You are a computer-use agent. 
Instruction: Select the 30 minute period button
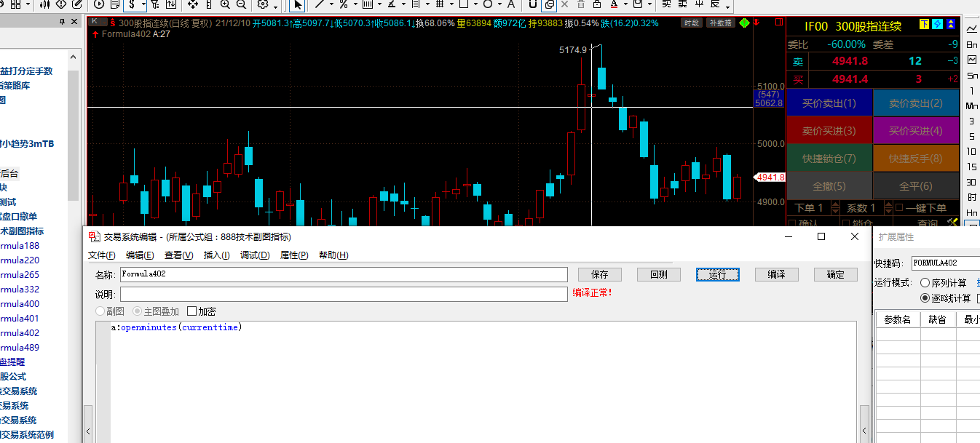pyautogui.click(x=971, y=182)
